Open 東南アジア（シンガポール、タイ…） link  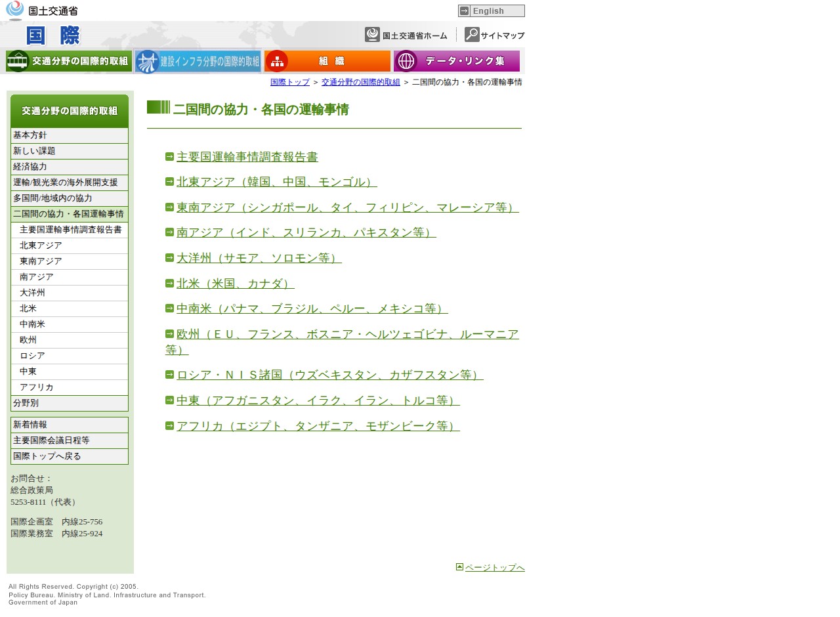point(348,207)
